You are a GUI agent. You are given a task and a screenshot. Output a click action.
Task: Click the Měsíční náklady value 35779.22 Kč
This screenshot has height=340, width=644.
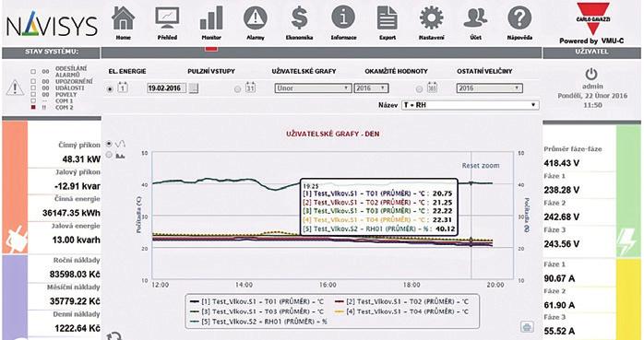click(x=75, y=301)
